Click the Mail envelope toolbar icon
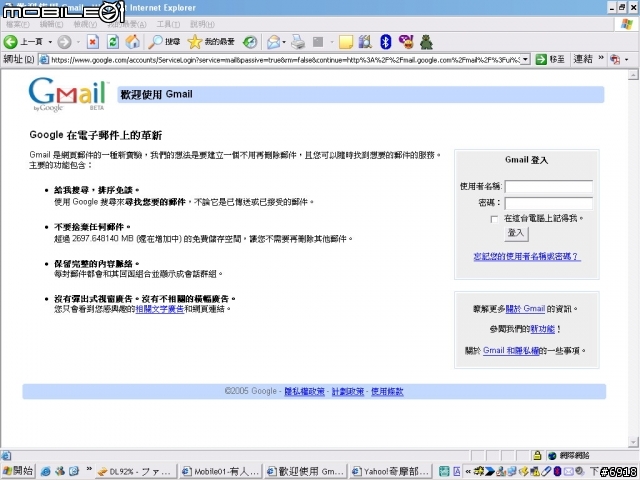This screenshot has width=640, height=480. click(x=273, y=42)
